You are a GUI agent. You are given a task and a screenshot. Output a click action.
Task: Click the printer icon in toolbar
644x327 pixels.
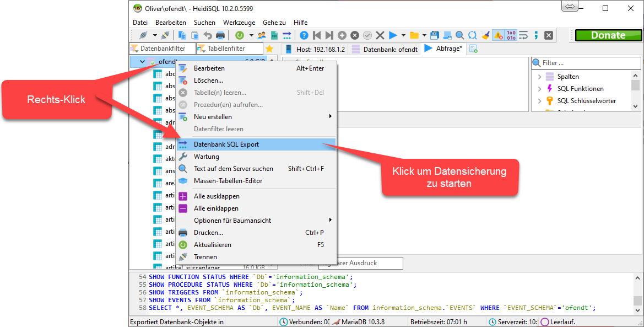coord(220,35)
